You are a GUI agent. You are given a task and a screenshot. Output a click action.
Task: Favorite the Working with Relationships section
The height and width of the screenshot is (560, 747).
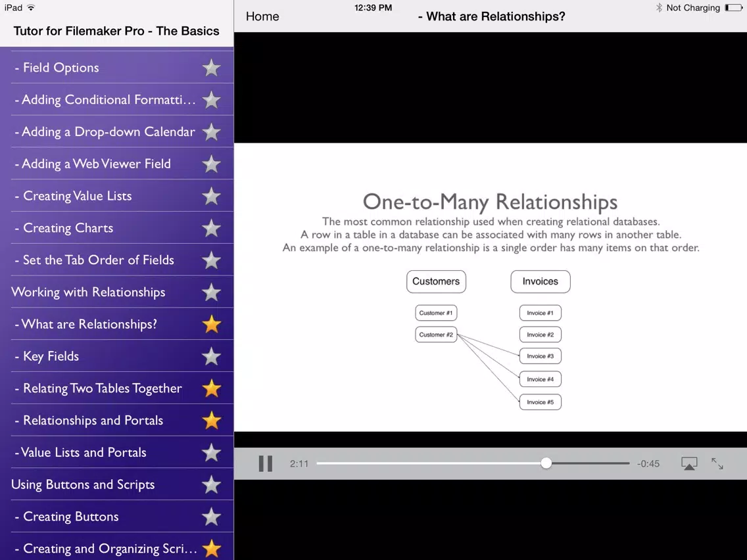point(211,292)
